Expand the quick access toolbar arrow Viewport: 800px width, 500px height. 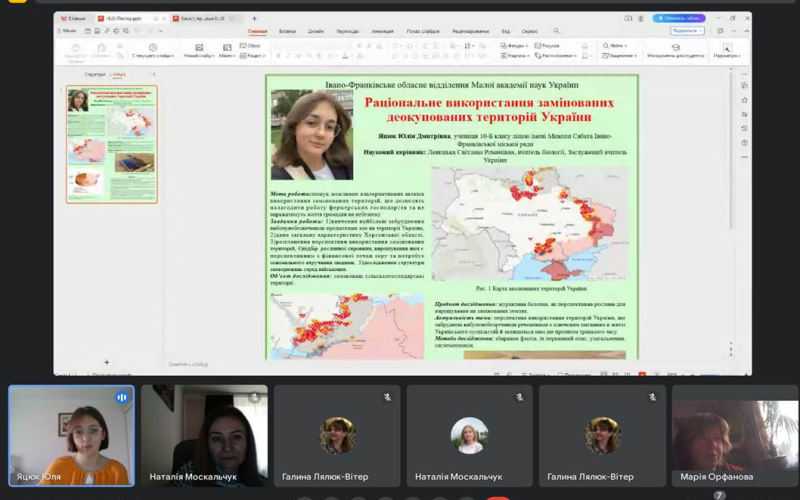(x=160, y=31)
